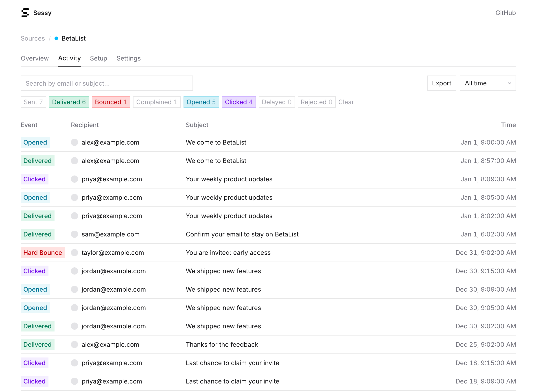Viewport: 536px width, 392px height.
Task: Click avatar in the Thanks for the feedback row
Action: [74, 344]
